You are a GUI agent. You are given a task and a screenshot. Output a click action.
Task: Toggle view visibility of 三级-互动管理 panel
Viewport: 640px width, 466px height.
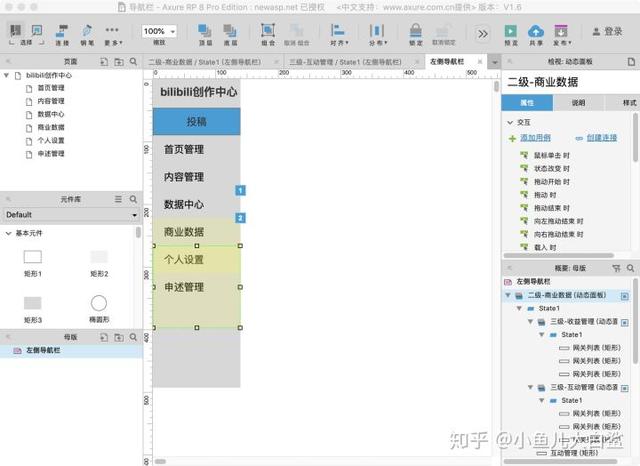click(x=625, y=388)
